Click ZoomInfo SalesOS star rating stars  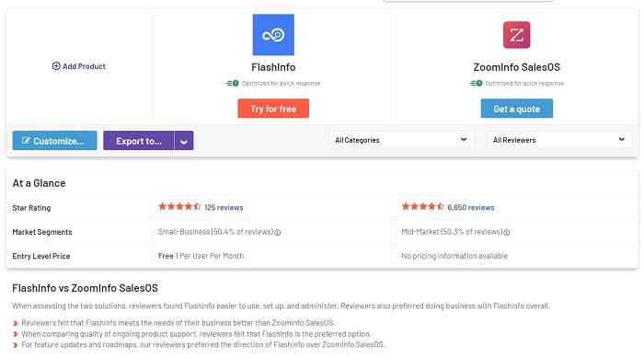(x=422, y=206)
